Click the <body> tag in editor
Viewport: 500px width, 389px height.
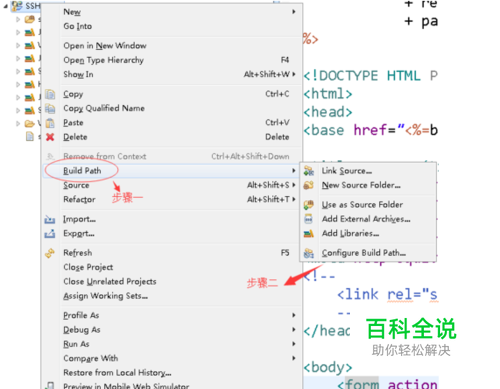pyautogui.click(x=328, y=367)
